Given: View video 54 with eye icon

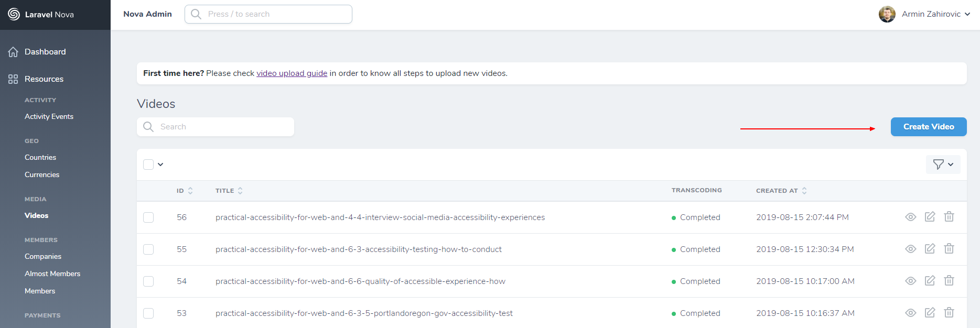Looking at the screenshot, I should (911, 281).
